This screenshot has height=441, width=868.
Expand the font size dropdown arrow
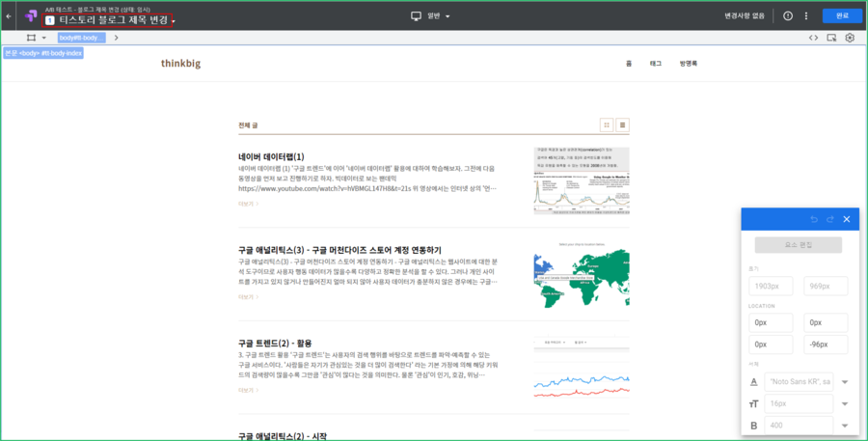click(x=845, y=404)
